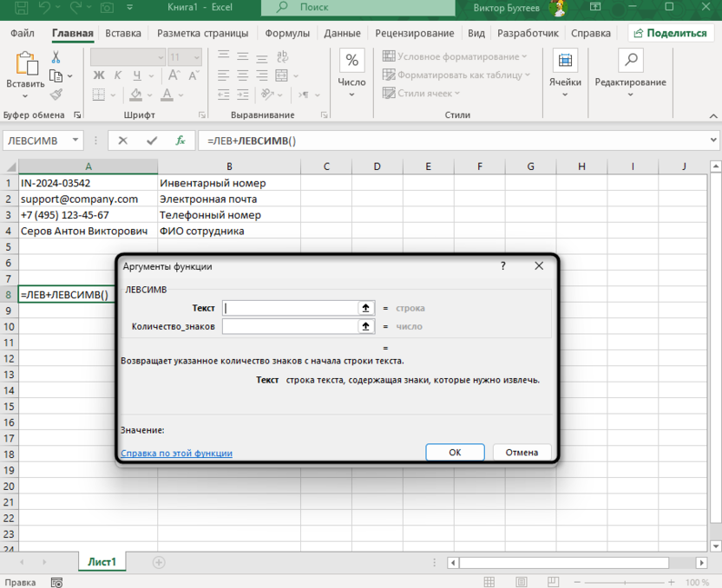Screen dimensions: 722x588
Task: Open the Вставка ribbon tab
Action: pyautogui.click(x=122, y=33)
